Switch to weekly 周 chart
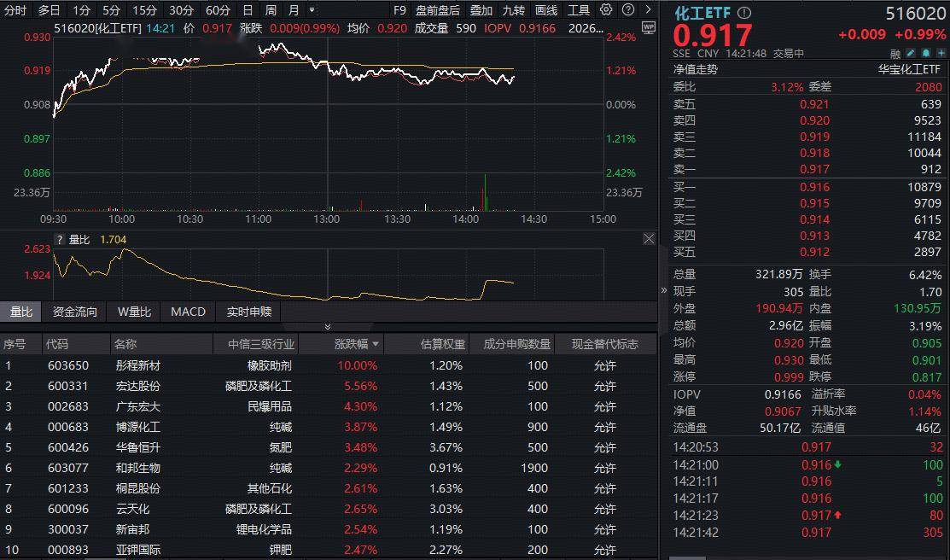Screen dimensions: 950x560 271,10
